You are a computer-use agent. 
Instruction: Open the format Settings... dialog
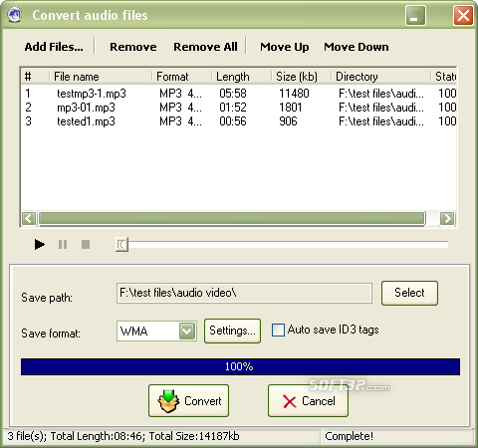(232, 331)
